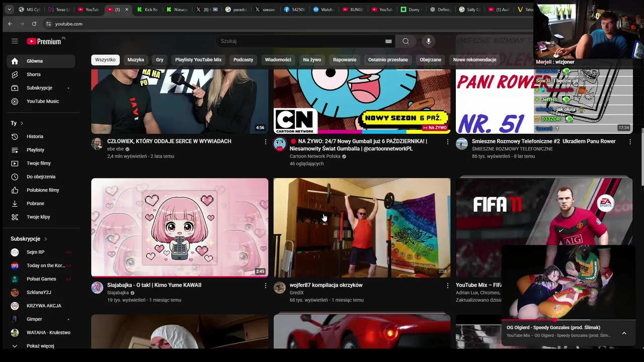Open SzklanaY2J subscription channel
644x362 pixels.
[x=41, y=292]
